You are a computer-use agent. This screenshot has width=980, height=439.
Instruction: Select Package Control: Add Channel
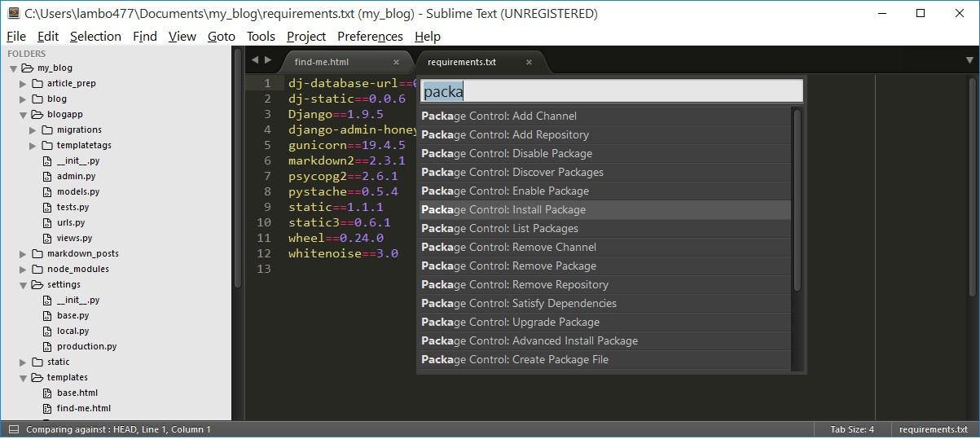[604, 116]
